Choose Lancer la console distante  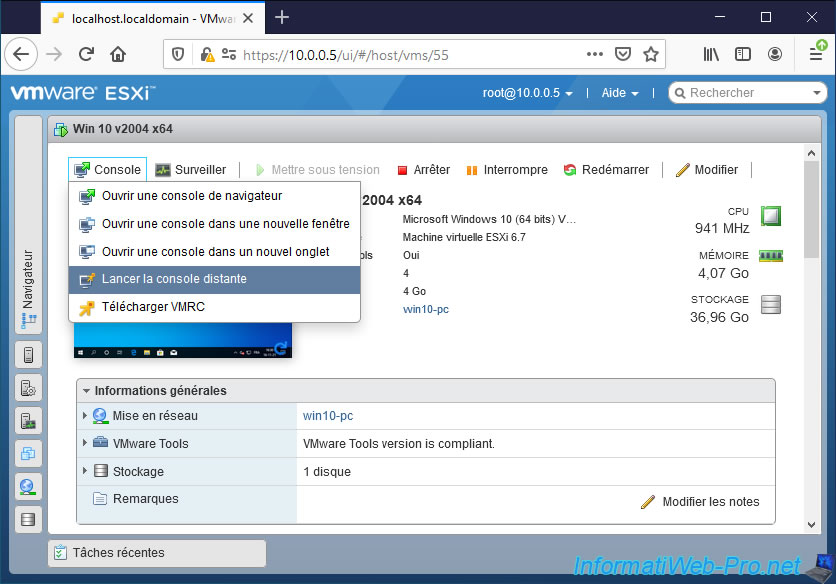(x=214, y=279)
